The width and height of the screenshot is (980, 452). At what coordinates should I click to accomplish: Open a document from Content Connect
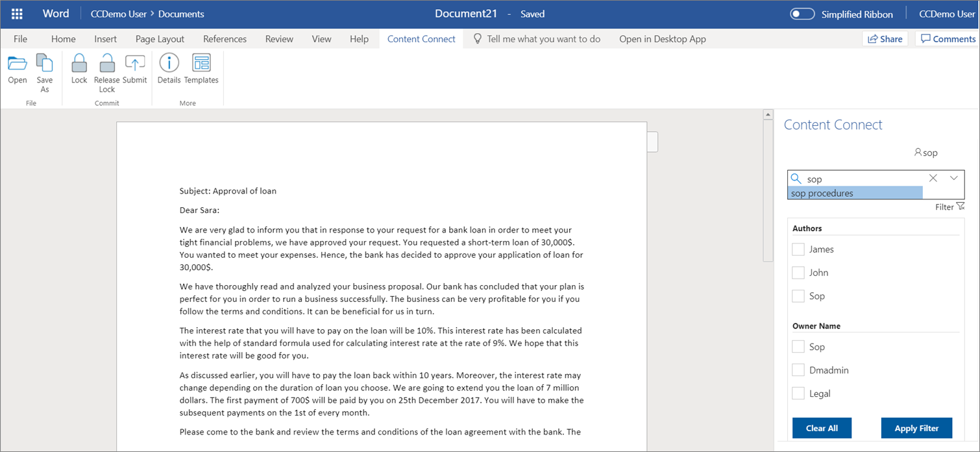click(17, 68)
